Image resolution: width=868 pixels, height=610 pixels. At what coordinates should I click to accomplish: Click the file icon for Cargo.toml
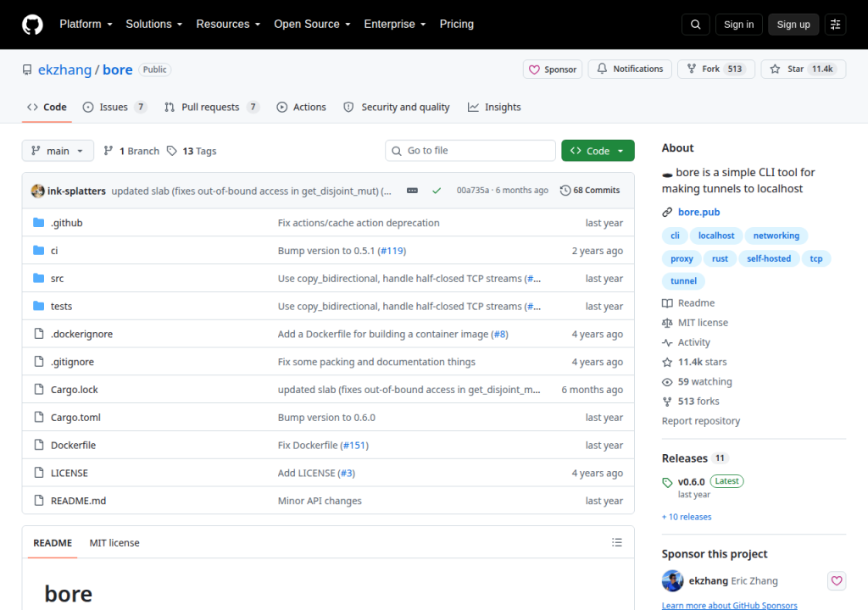[x=39, y=417]
